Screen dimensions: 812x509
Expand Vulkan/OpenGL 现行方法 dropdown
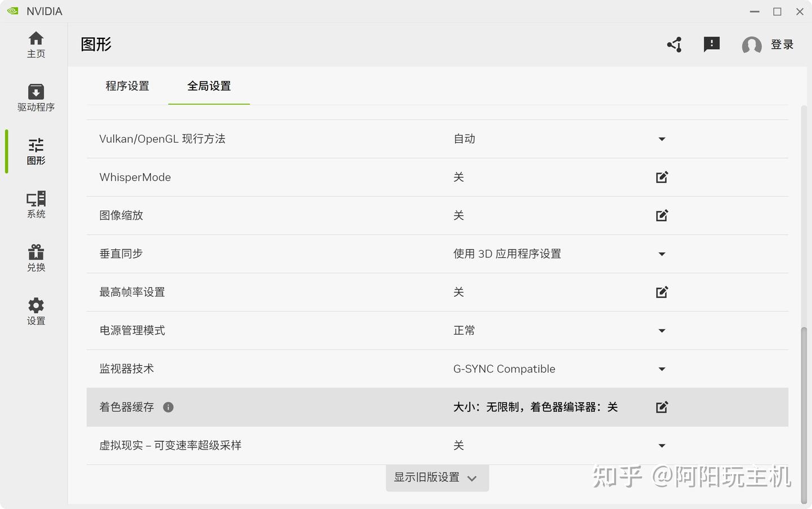click(662, 139)
